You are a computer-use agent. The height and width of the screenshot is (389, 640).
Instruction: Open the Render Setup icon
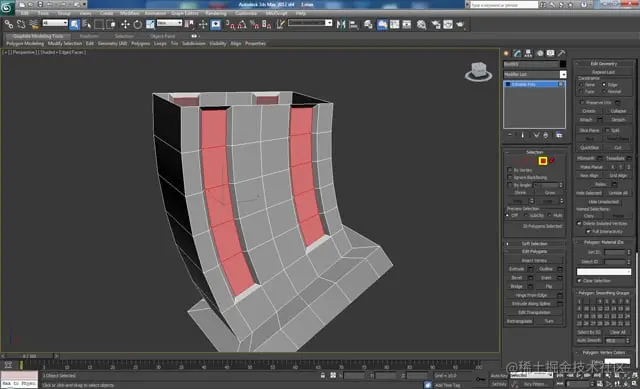[436, 24]
